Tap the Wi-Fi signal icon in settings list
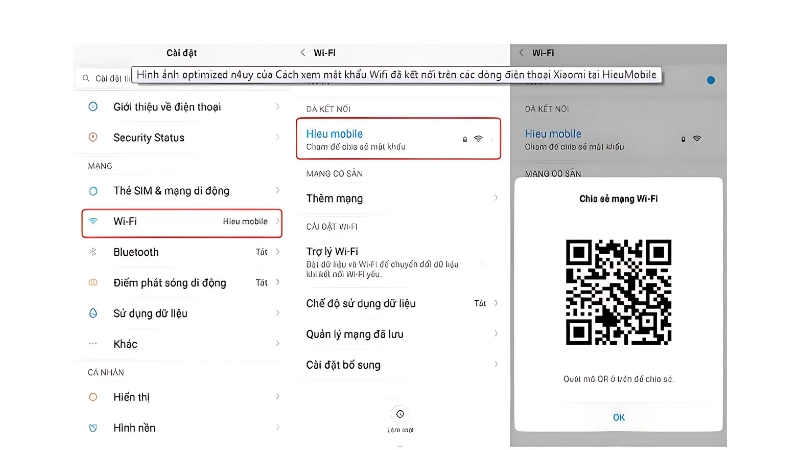Screen dimensions: 800x450 point(93,221)
